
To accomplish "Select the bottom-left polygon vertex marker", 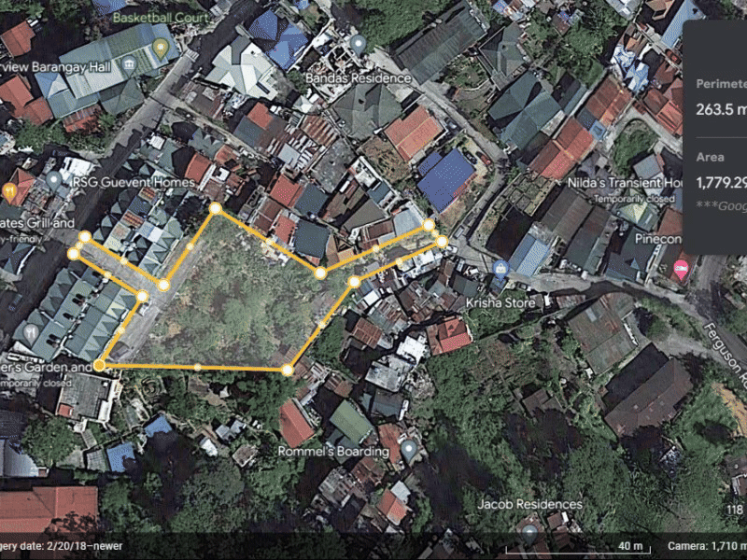I will 98,364.
